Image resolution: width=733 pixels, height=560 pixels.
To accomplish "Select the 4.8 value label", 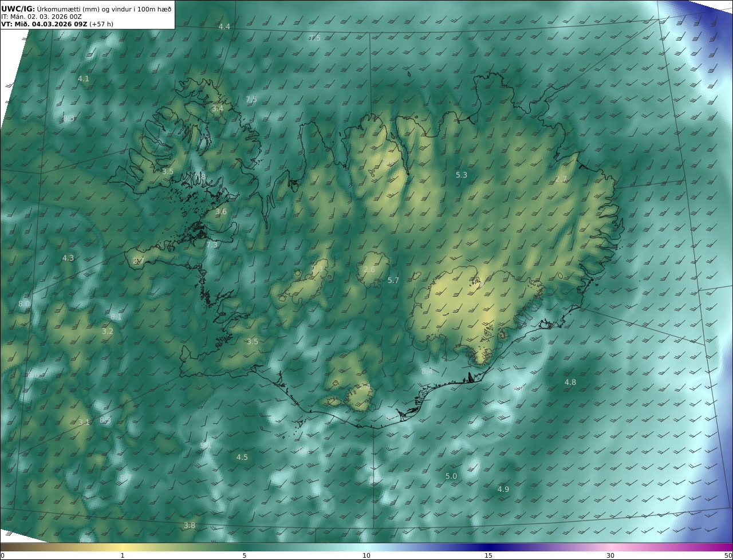I will pos(570,382).
